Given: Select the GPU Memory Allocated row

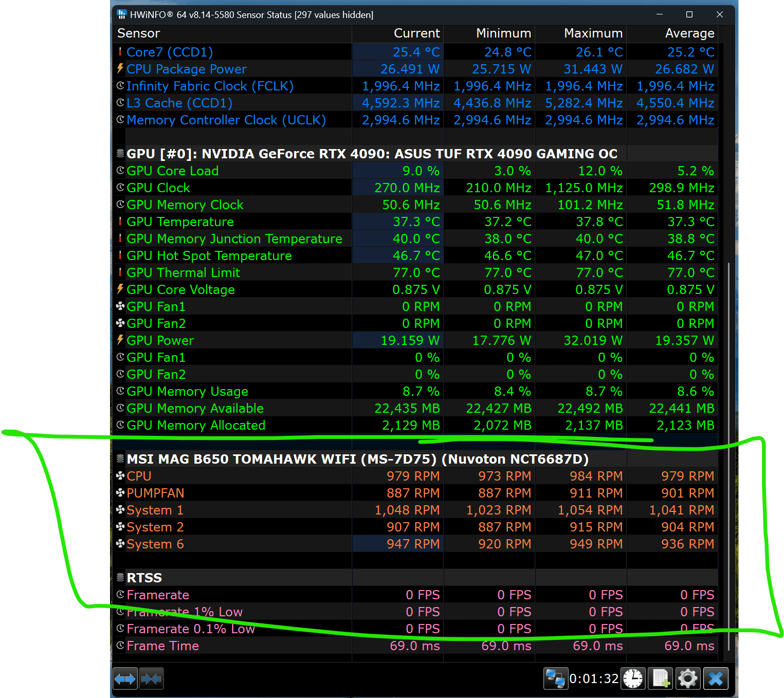Looking at the screenshot, I should click(415, 425).
